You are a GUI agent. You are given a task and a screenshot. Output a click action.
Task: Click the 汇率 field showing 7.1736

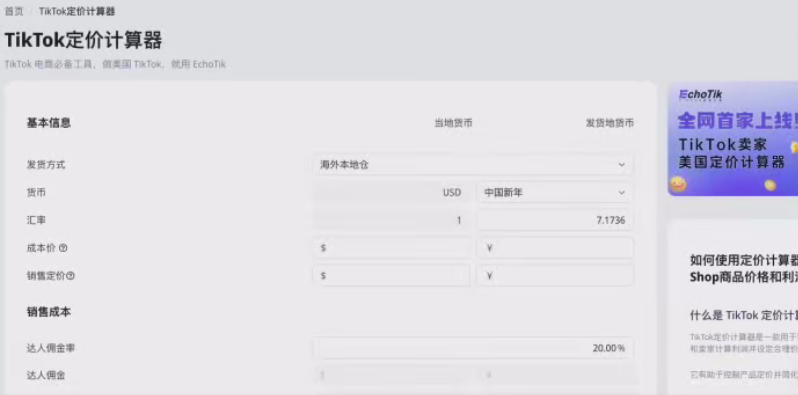[555, 220]
